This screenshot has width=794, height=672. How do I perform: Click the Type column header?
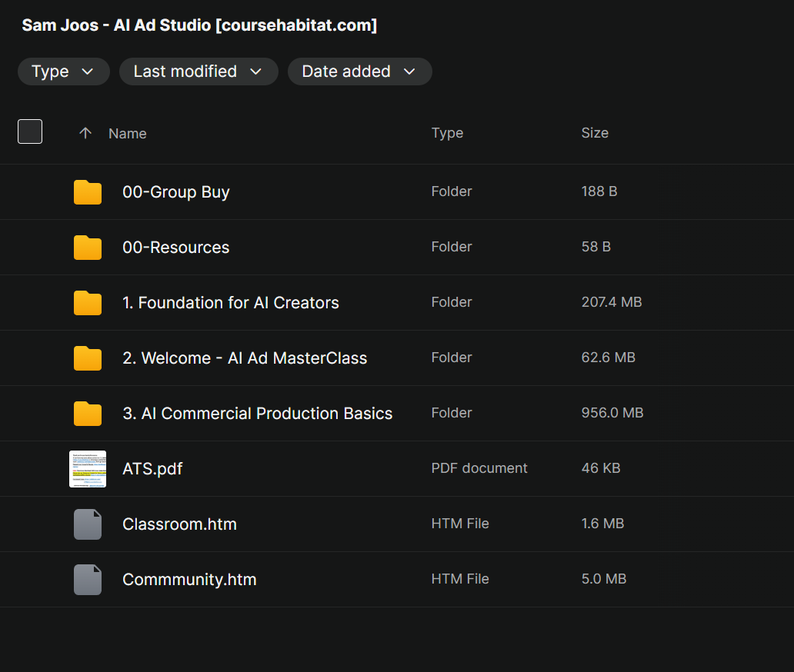pyautogui.click(x=447, y=133)
